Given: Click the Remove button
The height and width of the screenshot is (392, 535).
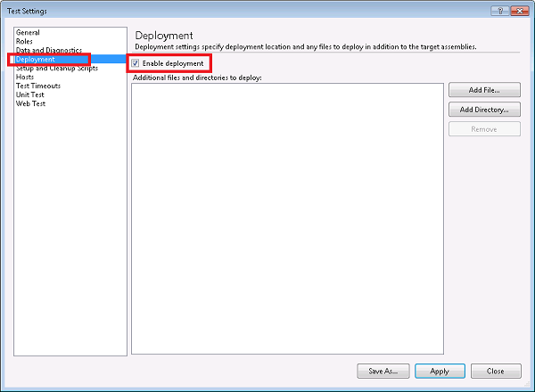Looking at the screenshot, I should click(484, 129).
